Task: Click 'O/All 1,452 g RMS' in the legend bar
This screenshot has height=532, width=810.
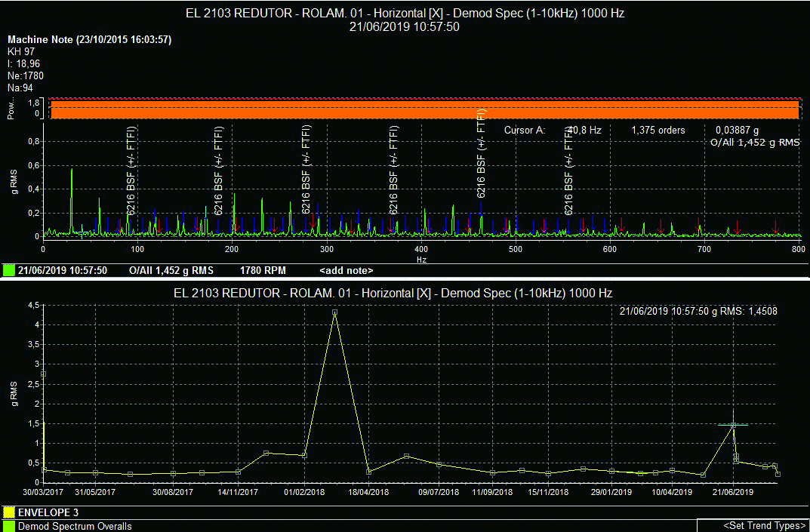Action: 171,270
